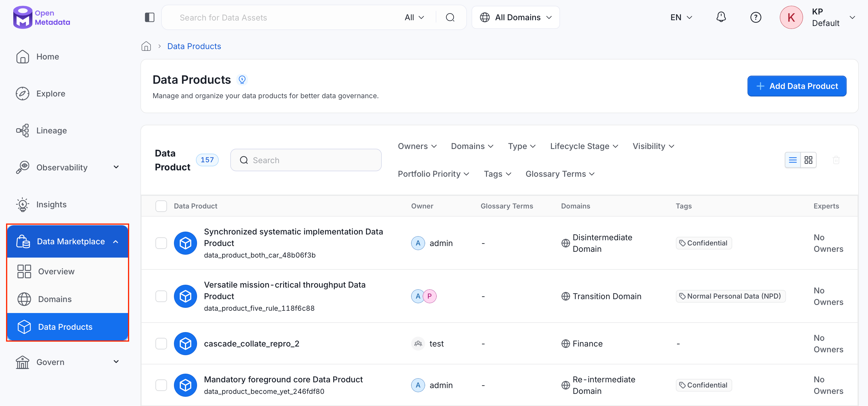Check the Mandatory foreground core row checkbox
The height and width of the screenshot is (406, 868).
tap(161, 385)
